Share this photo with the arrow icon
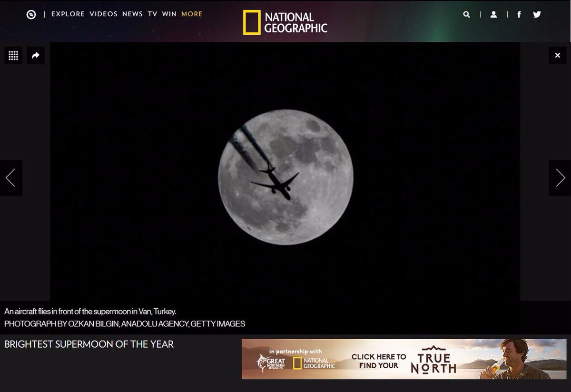The height and width of the screenshot is (392, 571). click(36, 56)
